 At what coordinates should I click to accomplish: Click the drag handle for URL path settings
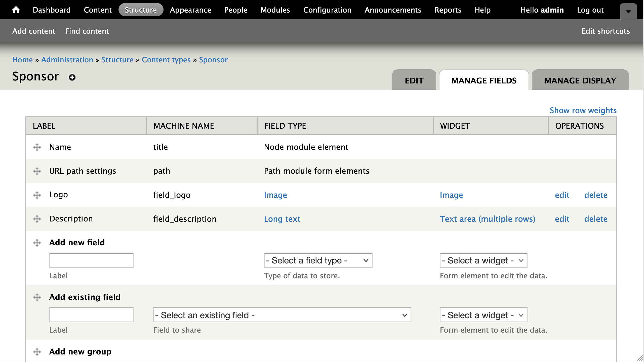click(x=37, y=171)
